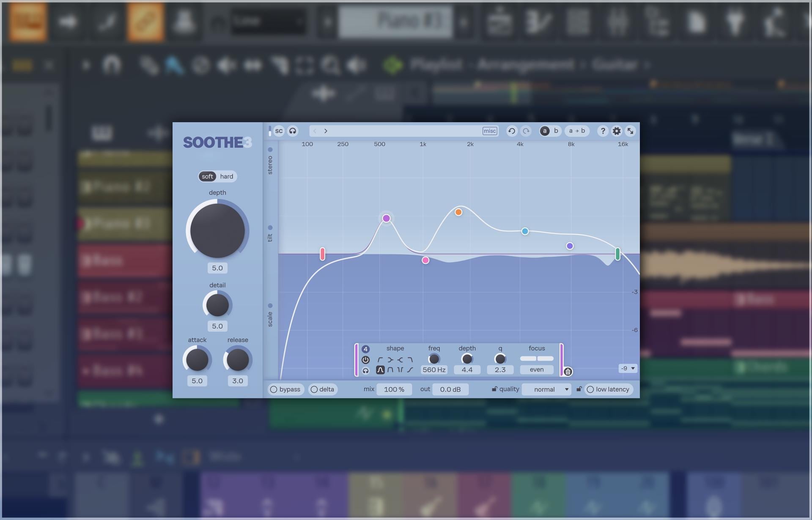Click the undo arrow icon

pos(511,131)
